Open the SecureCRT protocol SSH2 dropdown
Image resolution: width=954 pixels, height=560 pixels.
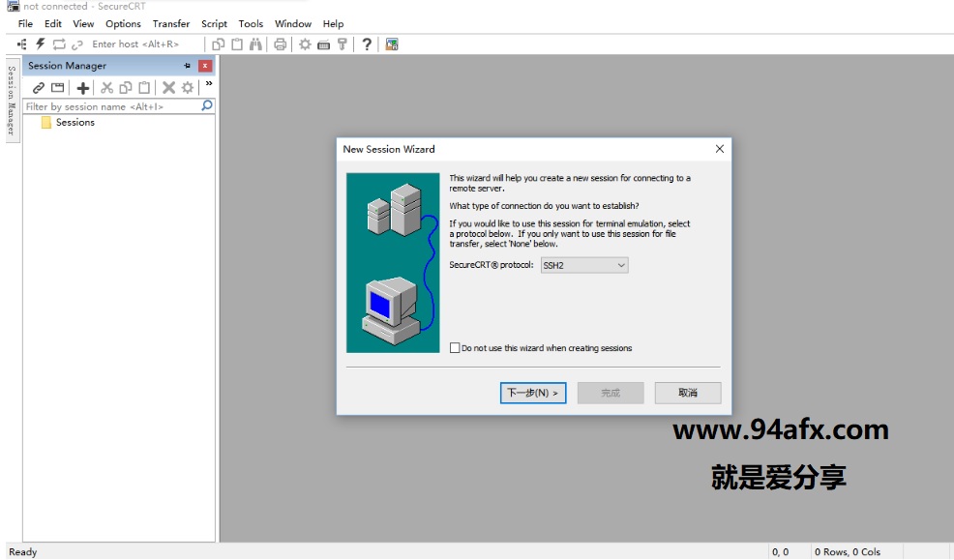pyautogui.click(x=584, y=265)
